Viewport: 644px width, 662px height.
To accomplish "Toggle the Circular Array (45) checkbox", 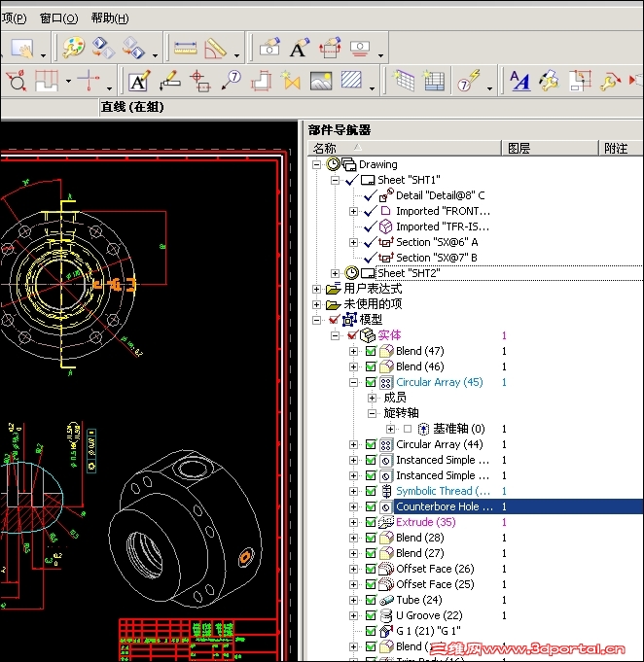I will 371,382.
